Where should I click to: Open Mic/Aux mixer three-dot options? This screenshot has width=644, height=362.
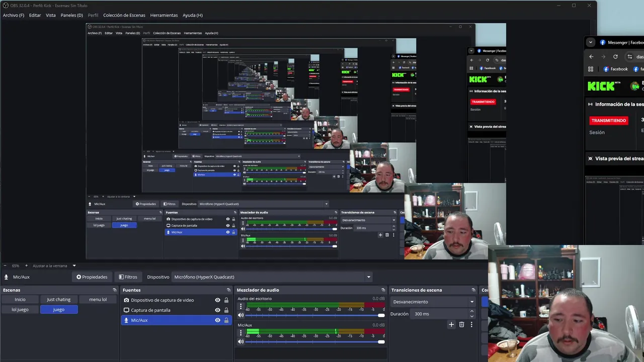tap(240, 333)
